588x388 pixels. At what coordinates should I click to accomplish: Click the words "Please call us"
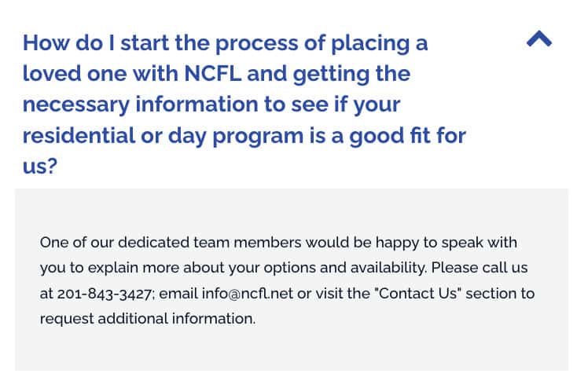point(480,268)
